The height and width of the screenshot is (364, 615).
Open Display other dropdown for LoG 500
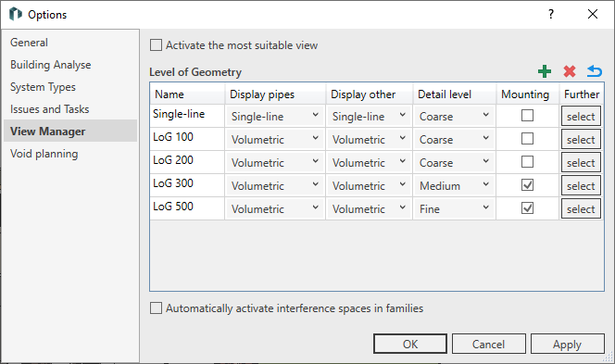tap(369, 208)
